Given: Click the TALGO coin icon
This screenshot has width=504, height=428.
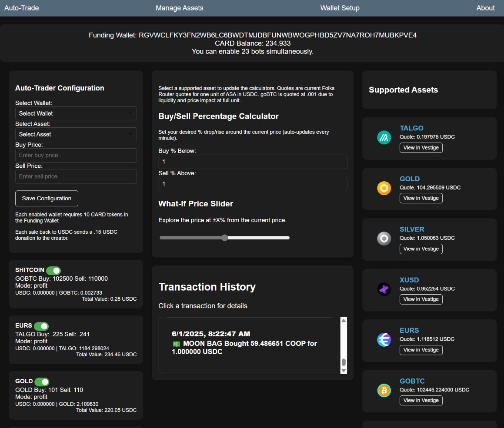Looking at the screenshot, I should pyautogui.click(x=384, y=138).
